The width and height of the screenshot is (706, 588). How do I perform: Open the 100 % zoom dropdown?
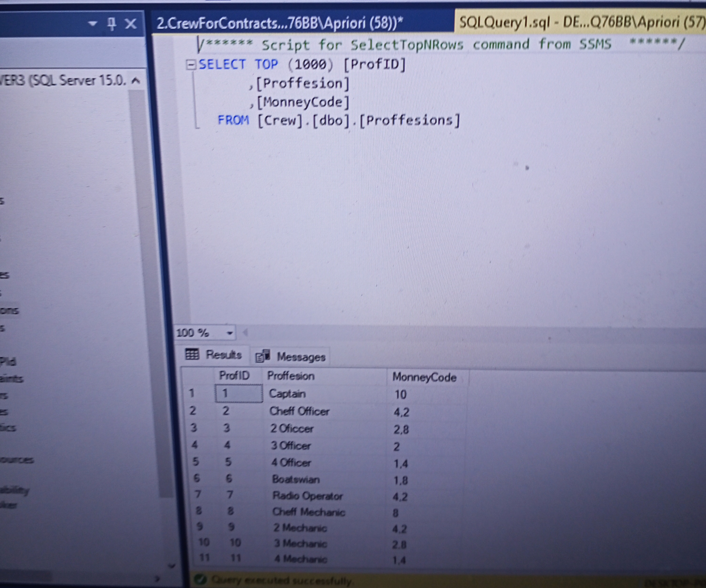pyautogui.click(x=230, y=333)
